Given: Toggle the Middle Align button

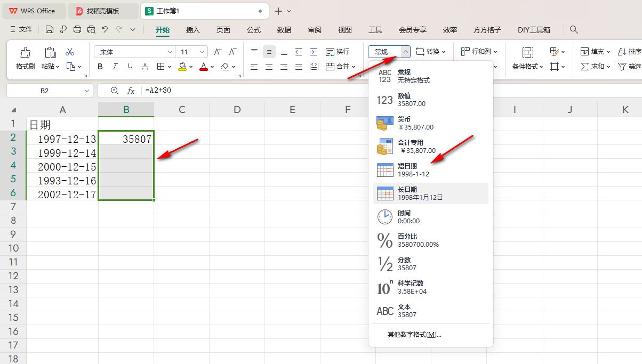Looking at the screenshot, I should pyautogui.click(x=269, y=52).
